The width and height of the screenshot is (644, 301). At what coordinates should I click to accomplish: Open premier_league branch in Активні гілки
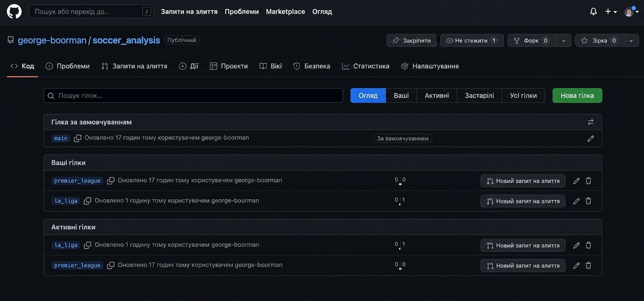[77, 266]
